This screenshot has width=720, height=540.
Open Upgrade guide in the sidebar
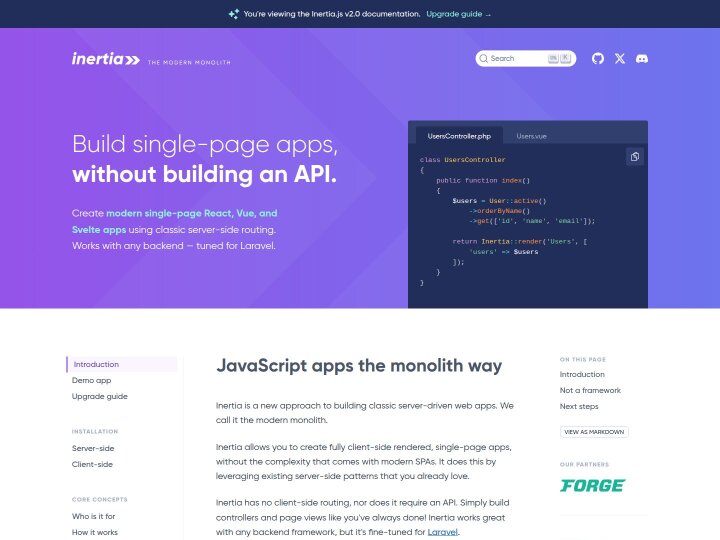click(x=100, y=396)
